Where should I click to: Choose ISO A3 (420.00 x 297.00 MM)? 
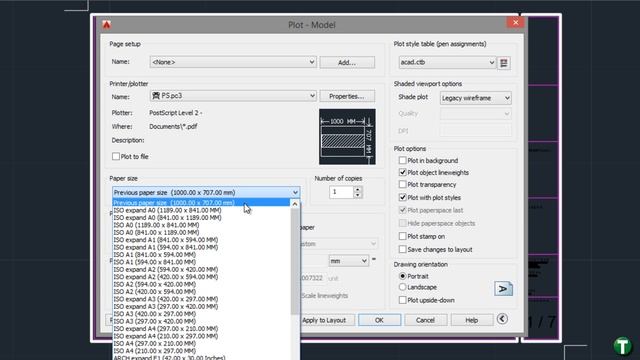155,314
